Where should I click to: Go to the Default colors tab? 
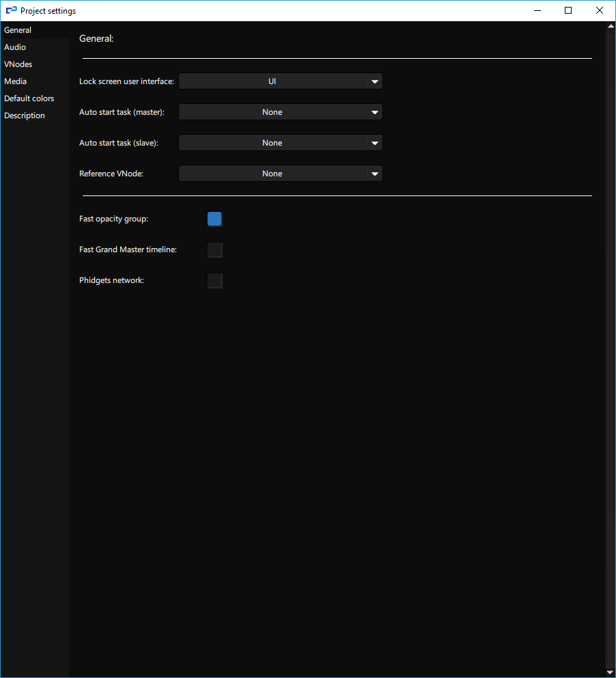tap(29, 98)
